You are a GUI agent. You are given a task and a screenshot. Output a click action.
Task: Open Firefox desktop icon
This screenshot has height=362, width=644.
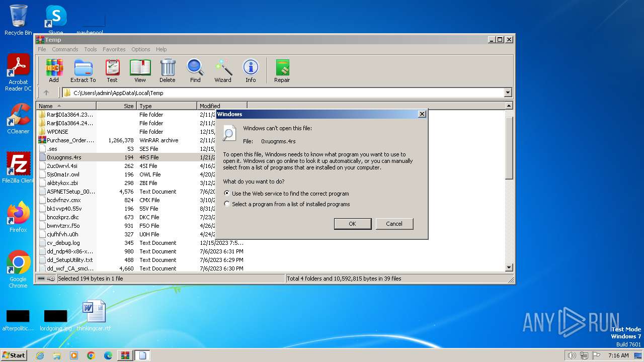[18, 217]
